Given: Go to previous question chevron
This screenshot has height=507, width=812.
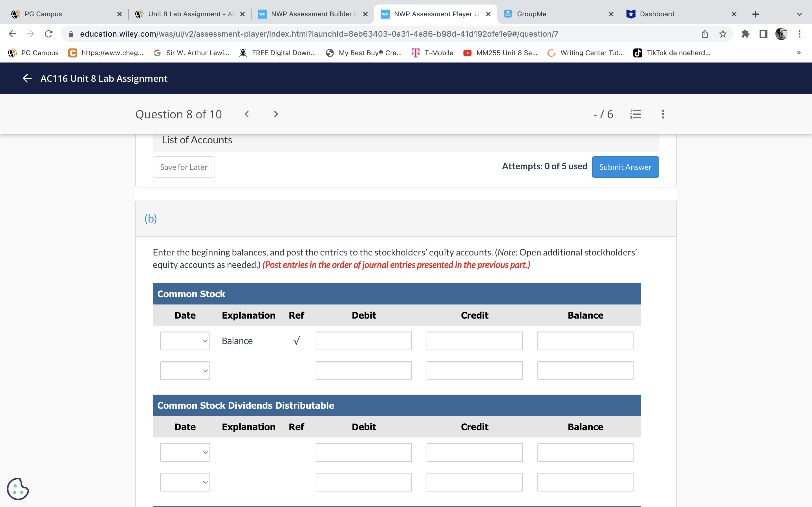Looking at the screenshot, I should (247, 114).
